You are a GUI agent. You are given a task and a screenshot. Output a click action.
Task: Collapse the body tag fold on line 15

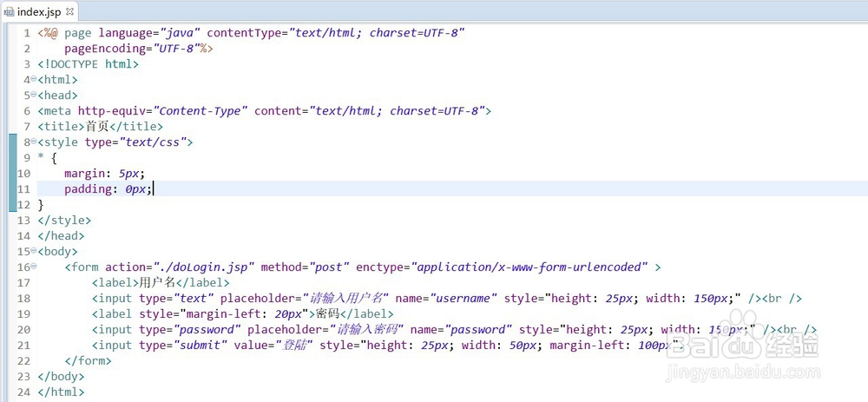click(x=35, y=250)
